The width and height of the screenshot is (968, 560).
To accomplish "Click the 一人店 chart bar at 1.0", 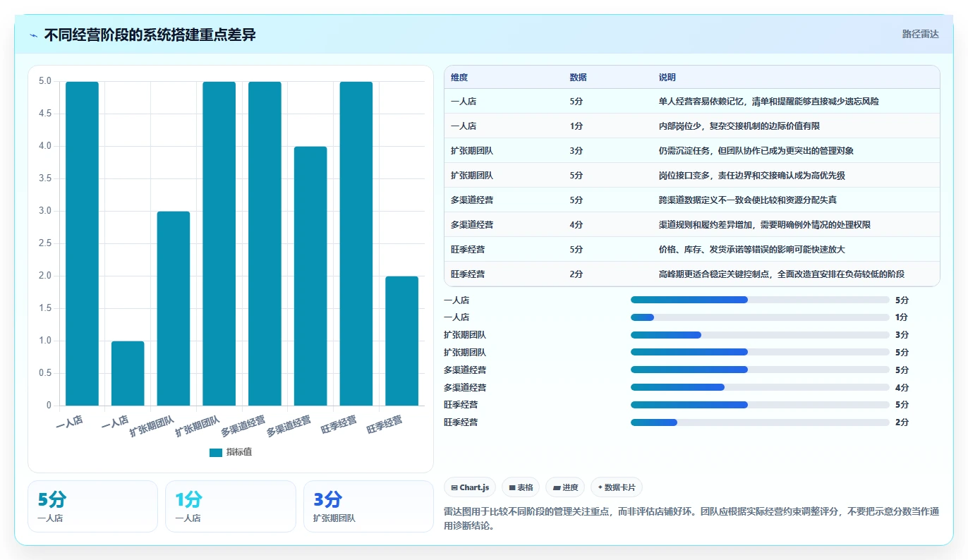I will click(128, 373).
